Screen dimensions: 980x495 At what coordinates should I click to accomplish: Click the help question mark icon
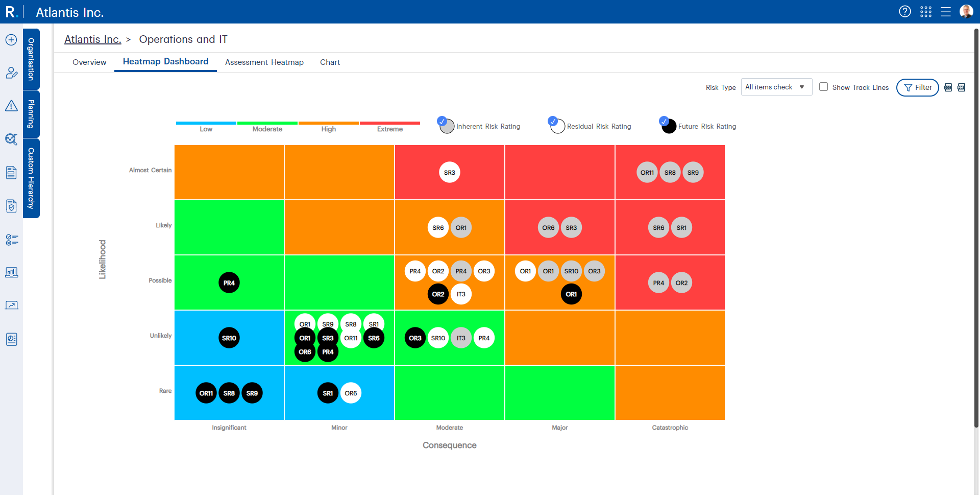pos(904,12)
